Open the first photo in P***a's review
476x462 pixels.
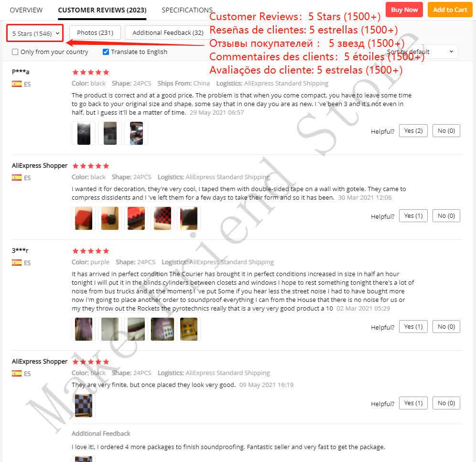84,133
